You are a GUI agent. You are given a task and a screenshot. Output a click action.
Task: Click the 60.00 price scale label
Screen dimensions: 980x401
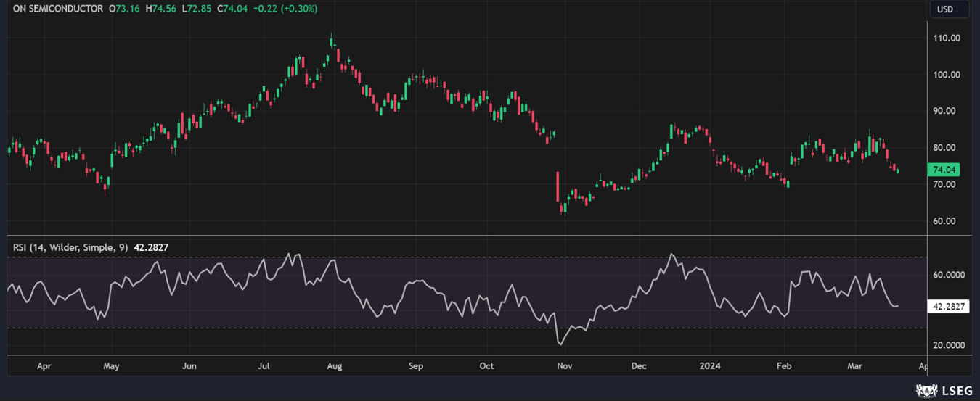(948, 221)
